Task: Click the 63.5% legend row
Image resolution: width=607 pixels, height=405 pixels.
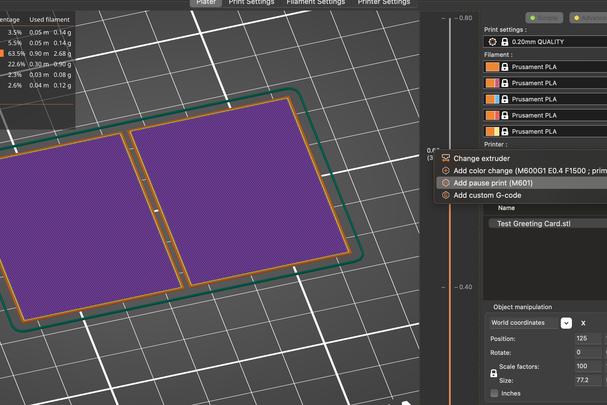Action: [36, 53]
